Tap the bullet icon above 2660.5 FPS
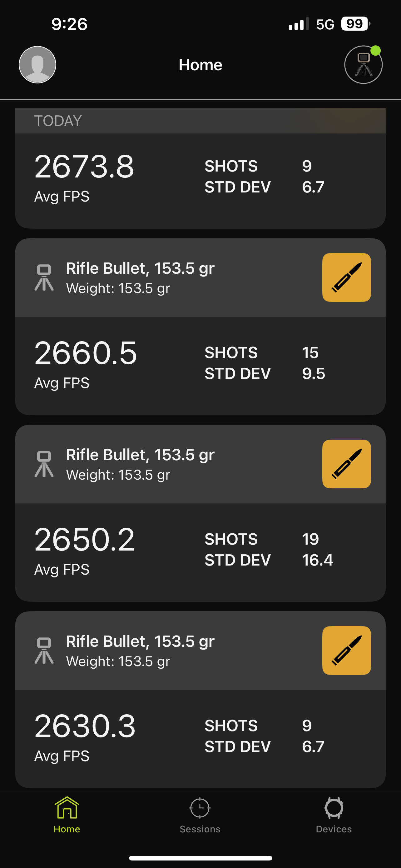Image resolution: width=401 pixels, height=868 pixels. point(346,277)
